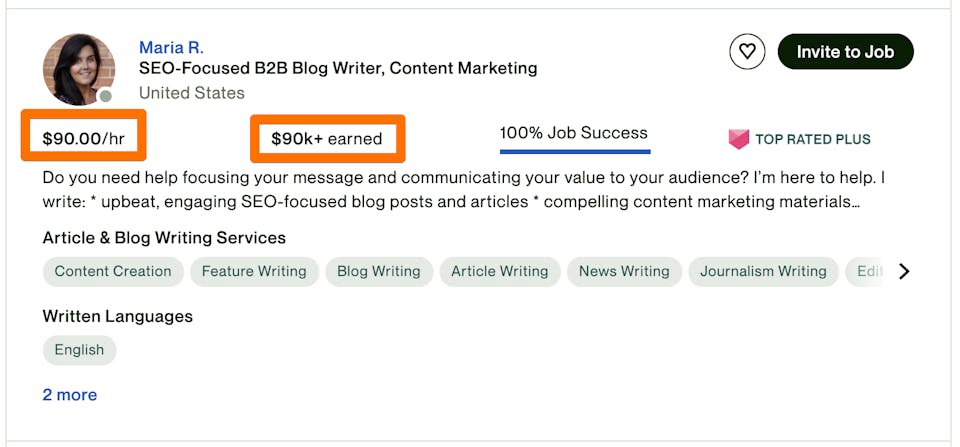Click the heart icon to save Maria R.
This screenshot has width=960, height=447.
(747, 52)
